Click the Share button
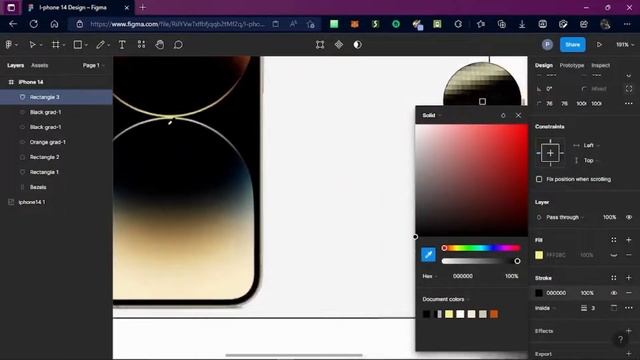Viewport: 640px width, 360px height. point(573,45)
